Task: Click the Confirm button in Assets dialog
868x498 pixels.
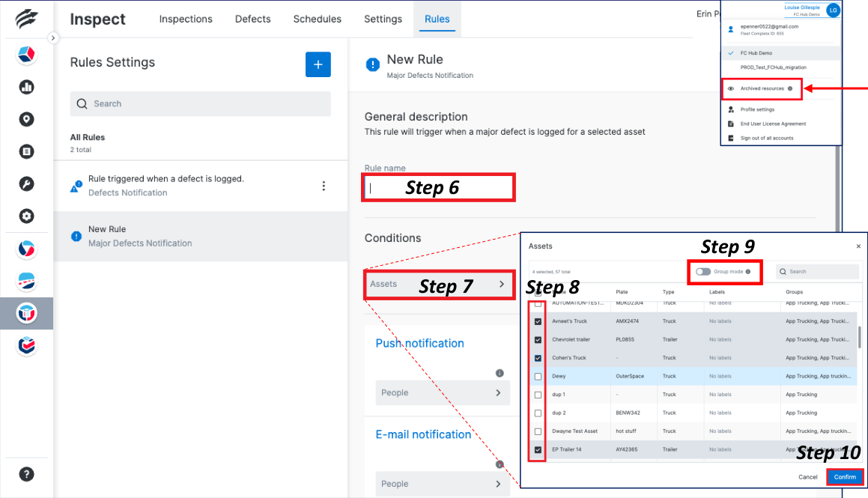Action: pyautogui.click(x=845, y=477)
